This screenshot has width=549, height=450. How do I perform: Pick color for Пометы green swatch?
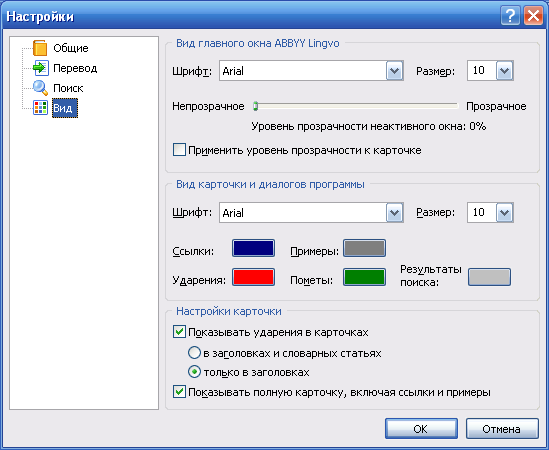(x=364, y=277)
